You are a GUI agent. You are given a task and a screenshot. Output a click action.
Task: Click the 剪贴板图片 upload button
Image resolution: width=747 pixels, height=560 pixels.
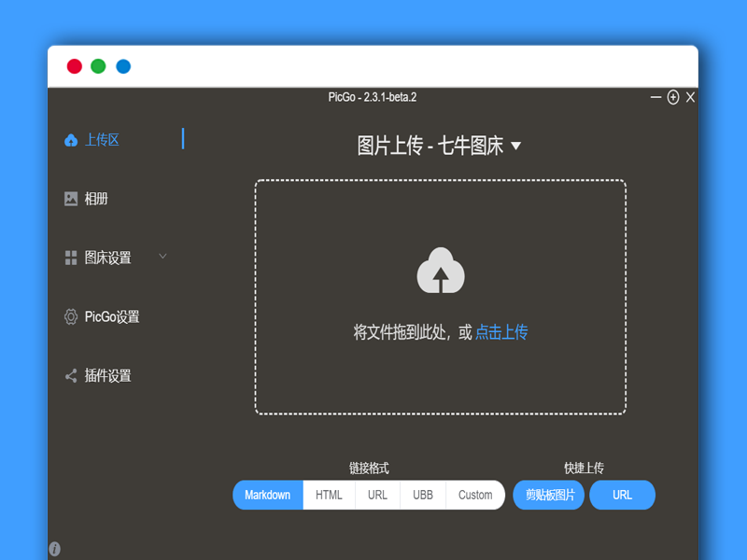(x=549, y=495)
